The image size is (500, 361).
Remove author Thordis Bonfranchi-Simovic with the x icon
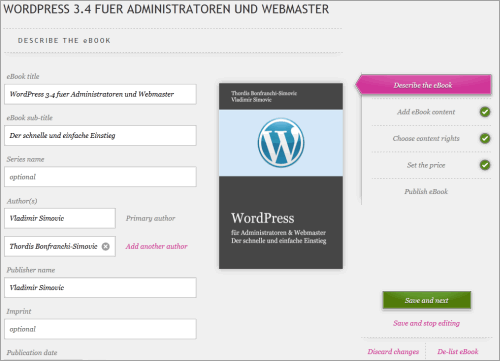pos(106,246)
